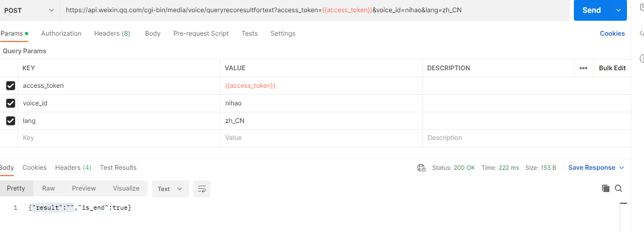Viewport: 644px width, 232px height.
Task: Select the access_token key cell
Action: pos(120,86)
